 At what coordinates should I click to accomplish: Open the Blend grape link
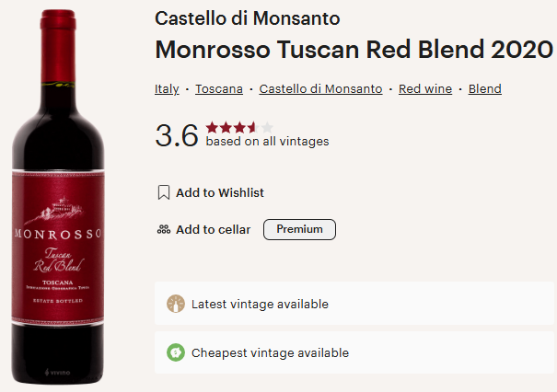pyautogui.click(x=485, y=88)
